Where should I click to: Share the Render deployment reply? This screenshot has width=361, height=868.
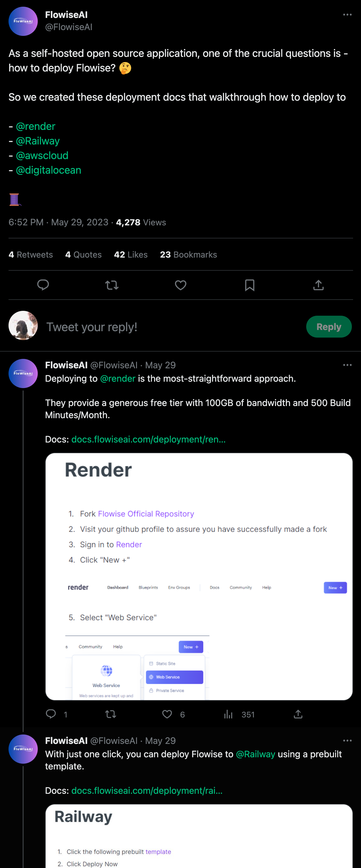[298, 714]
